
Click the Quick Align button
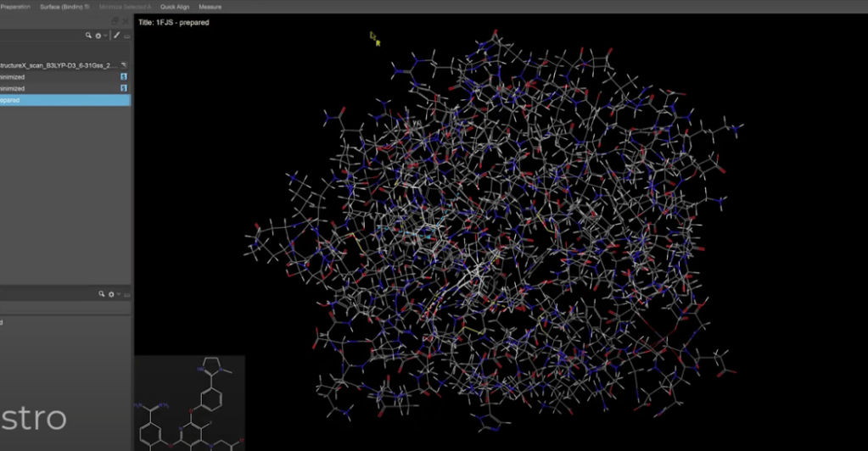pos(175,7)
